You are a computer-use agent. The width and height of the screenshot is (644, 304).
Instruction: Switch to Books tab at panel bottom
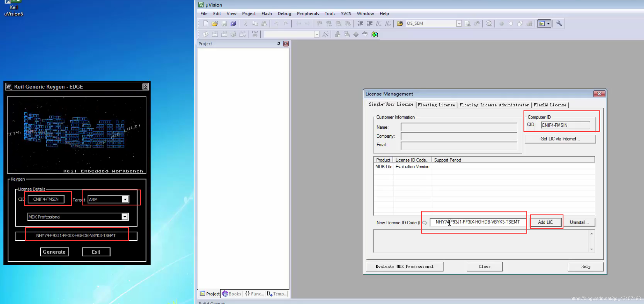tap(231, 294)
